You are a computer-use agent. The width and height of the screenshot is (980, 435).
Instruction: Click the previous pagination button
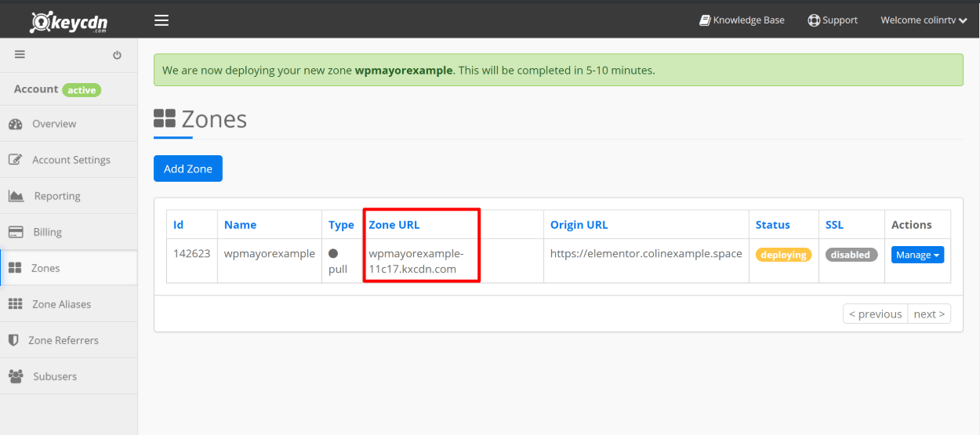click(x=876, y=314)
